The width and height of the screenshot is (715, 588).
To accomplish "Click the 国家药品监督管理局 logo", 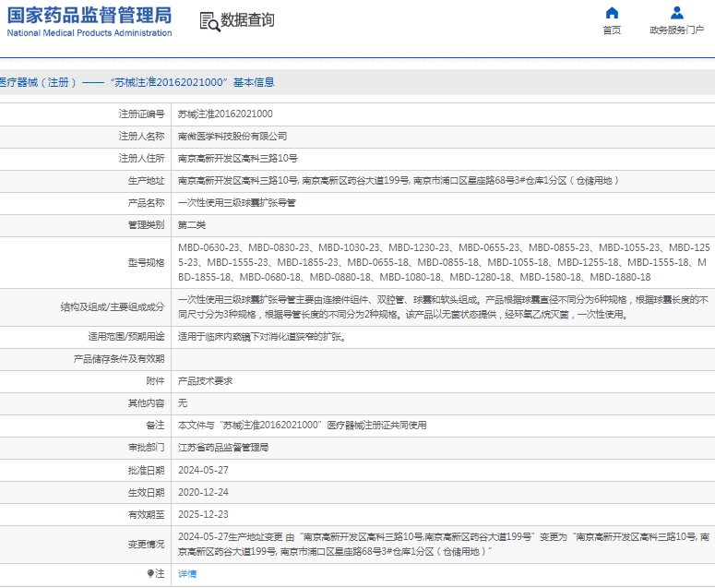I will (x=89, y=16).
